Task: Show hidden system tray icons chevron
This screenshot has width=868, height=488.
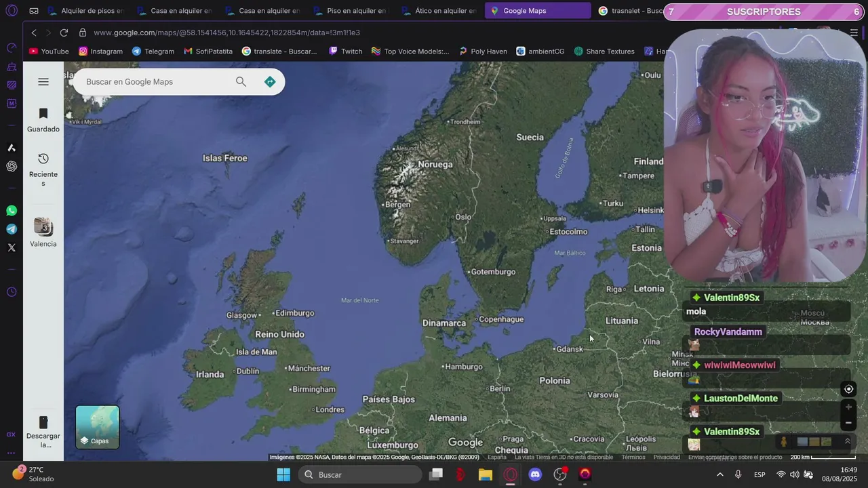Action: (x=719, y=474)
